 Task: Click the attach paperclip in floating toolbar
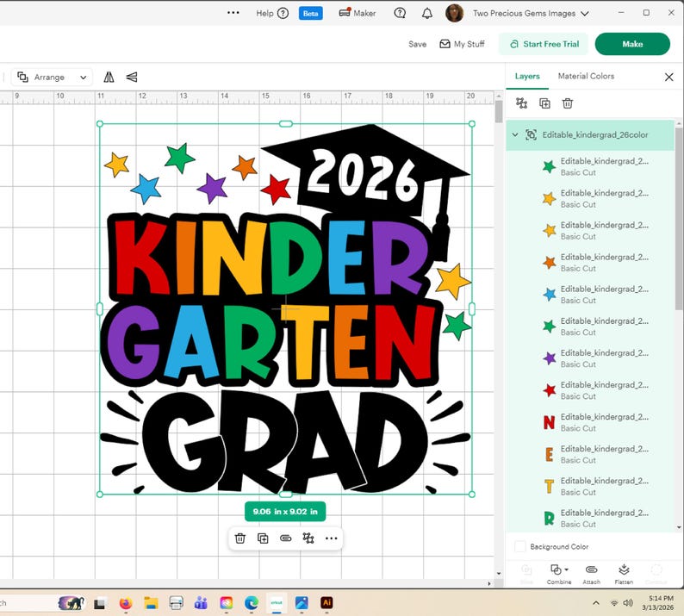point(286,538)
